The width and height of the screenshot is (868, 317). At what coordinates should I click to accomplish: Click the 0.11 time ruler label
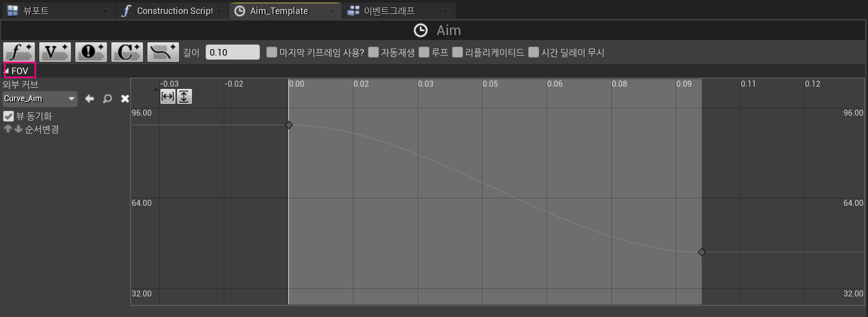[x=748, y=84]
